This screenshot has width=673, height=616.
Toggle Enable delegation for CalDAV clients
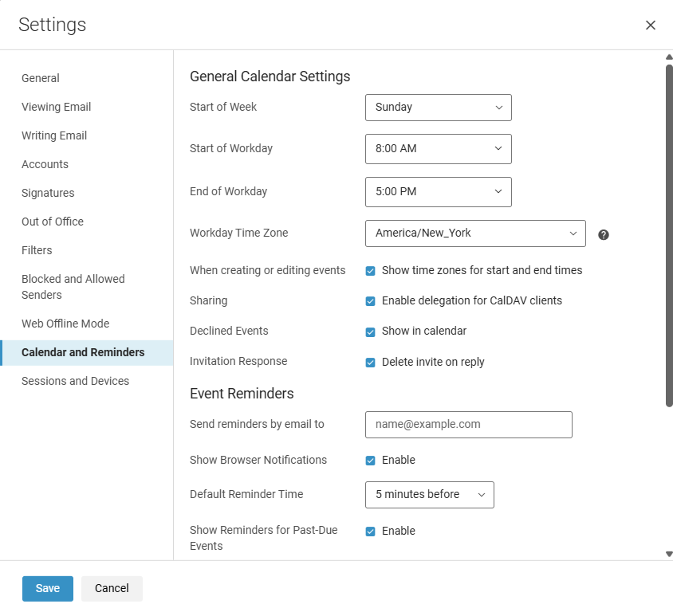(370, 301)
